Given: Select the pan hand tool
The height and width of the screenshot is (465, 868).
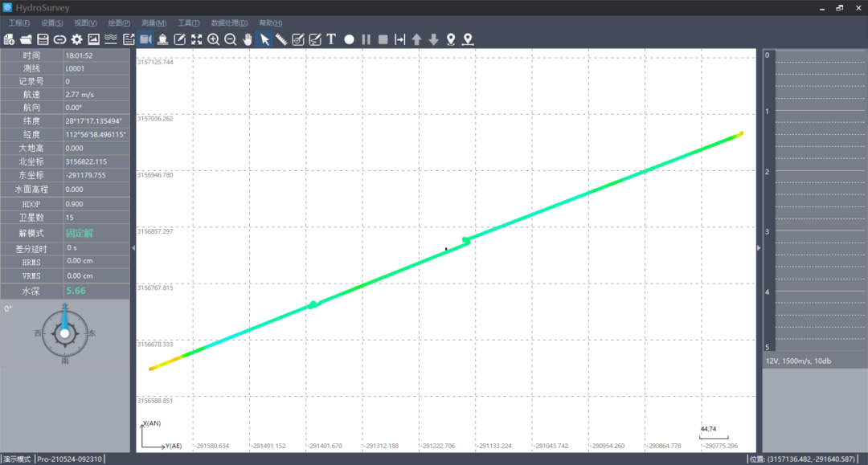Looking at the screenshot, I should [x=248, y=39].
